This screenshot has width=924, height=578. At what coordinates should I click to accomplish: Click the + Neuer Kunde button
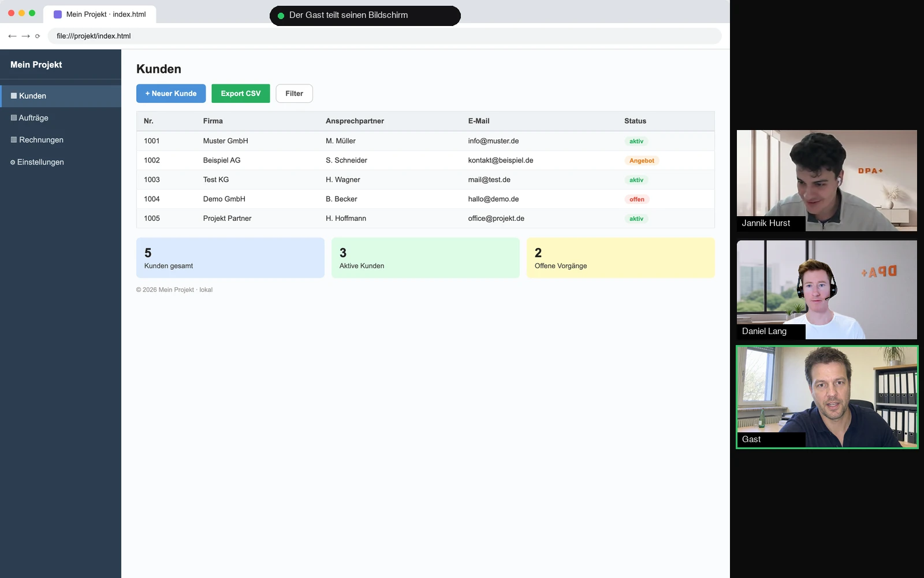pyautogui.click(x=171, y=94)
